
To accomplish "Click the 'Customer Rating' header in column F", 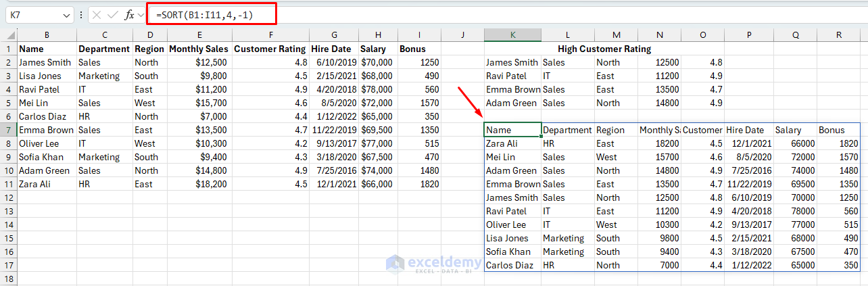I will [x=270, y=49].
